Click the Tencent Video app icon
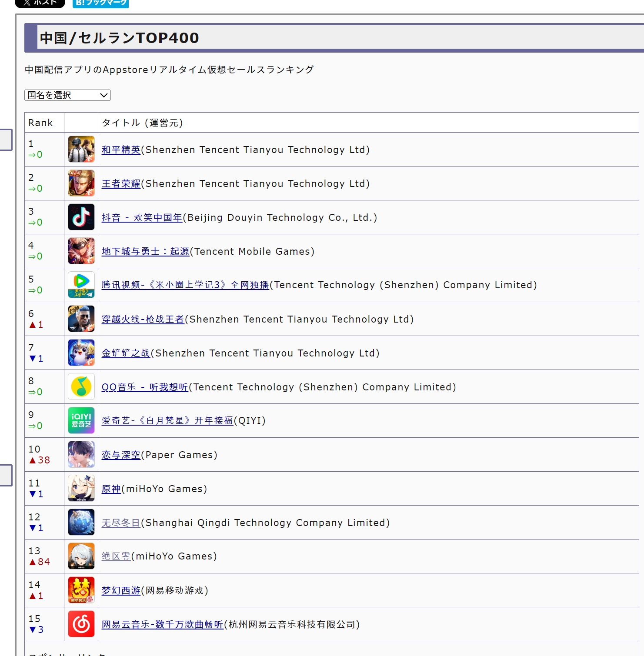The width and height of the screenshot is (644, 656). tap(81, 285)
